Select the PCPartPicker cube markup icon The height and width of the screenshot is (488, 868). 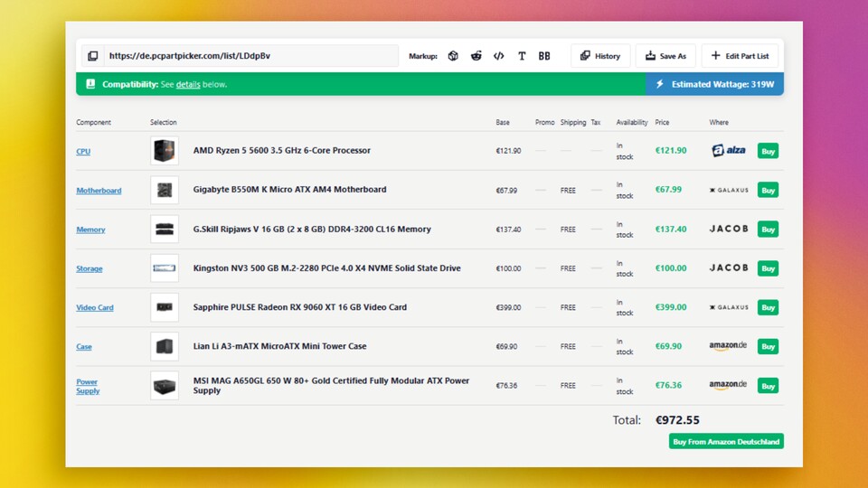pyautogui.click(x=453, y=56)
